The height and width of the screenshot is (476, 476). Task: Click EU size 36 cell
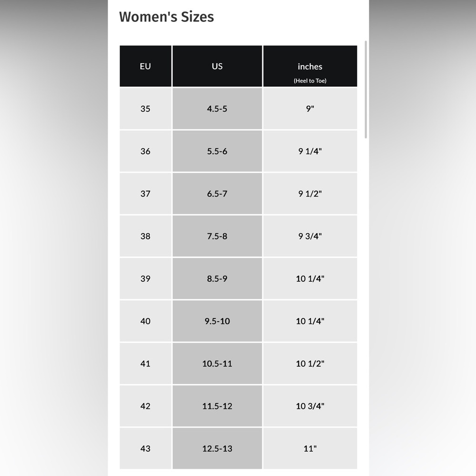pos(145,151)
